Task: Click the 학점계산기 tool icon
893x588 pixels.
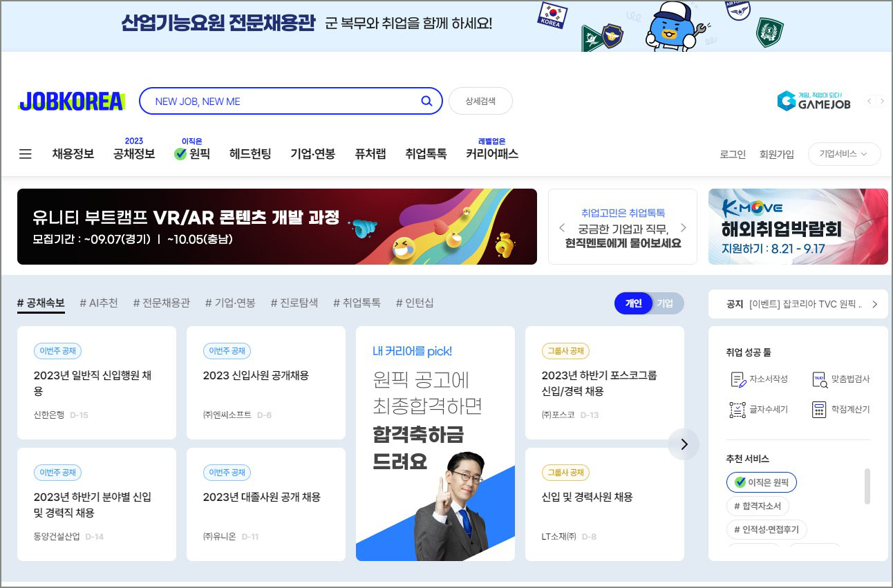Action: tap(820, 409)
